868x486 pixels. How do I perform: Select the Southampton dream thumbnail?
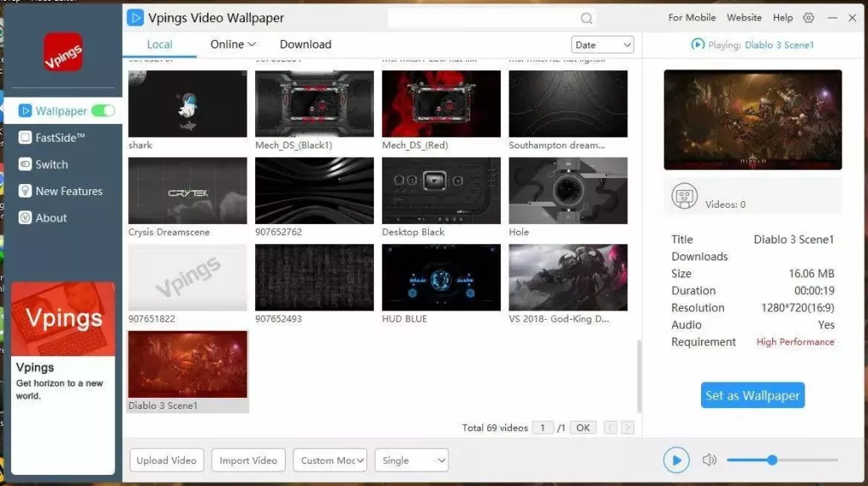click(568, 103)
